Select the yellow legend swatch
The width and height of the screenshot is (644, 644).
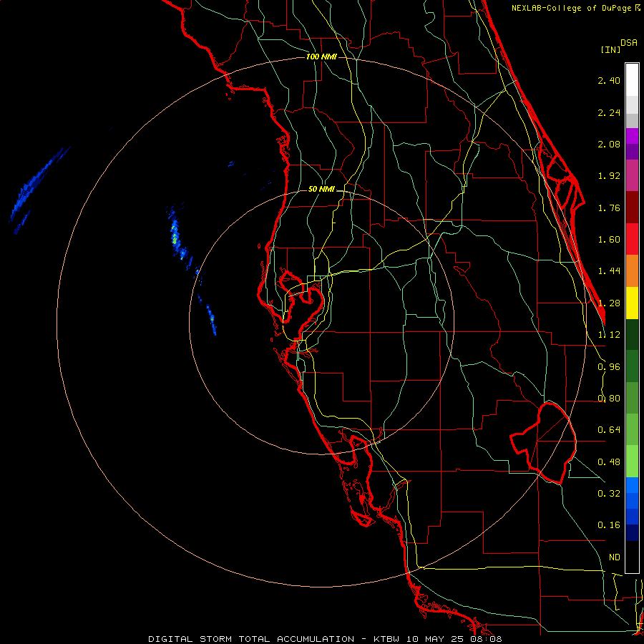point(632,303)
